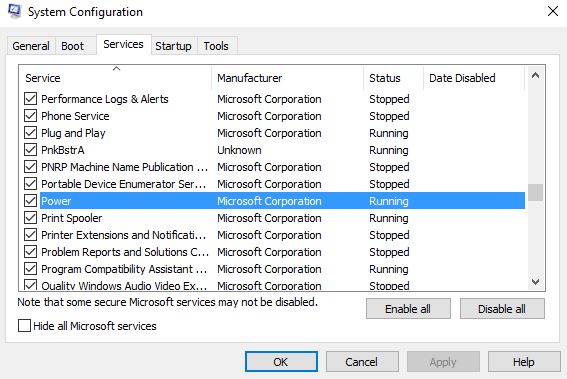The width and height of the screenshot is (567, 379).
Task: Select the Performance Logs & Alerts row
Action: 274,99
